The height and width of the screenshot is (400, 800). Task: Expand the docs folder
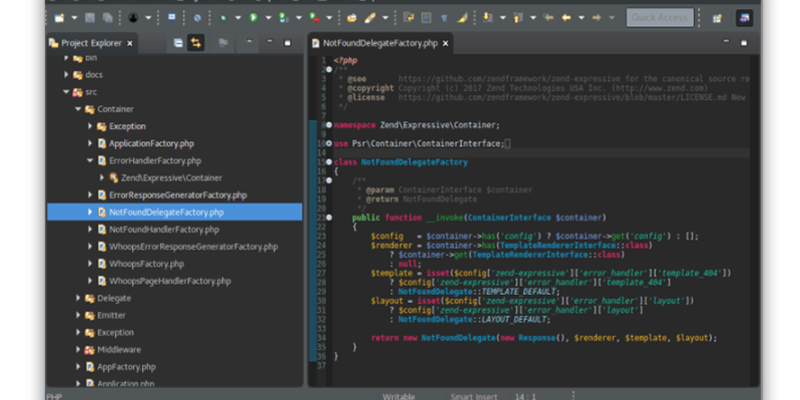pyautogui.click(x=66, y=74)
